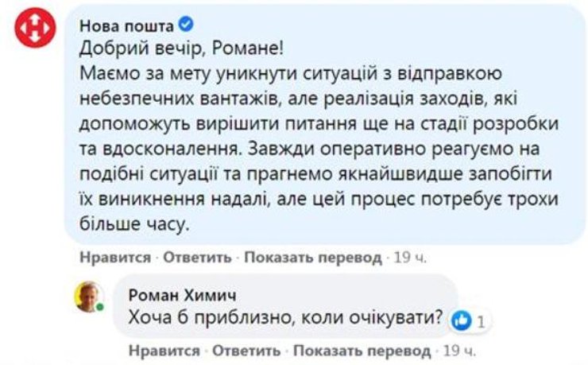View who reacted via the count 1
The height and width of the screenshot is (365, 588).
point(481,321)
